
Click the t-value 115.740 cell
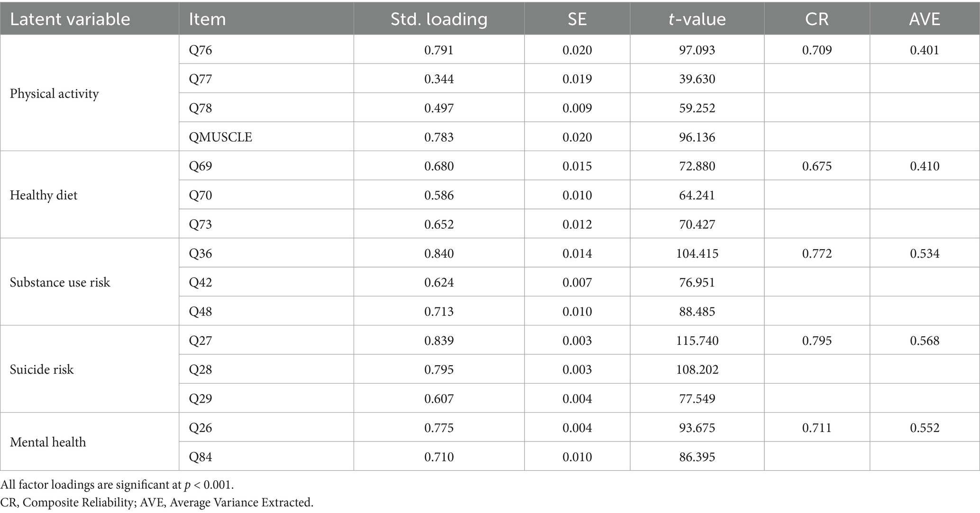[697, 341]
